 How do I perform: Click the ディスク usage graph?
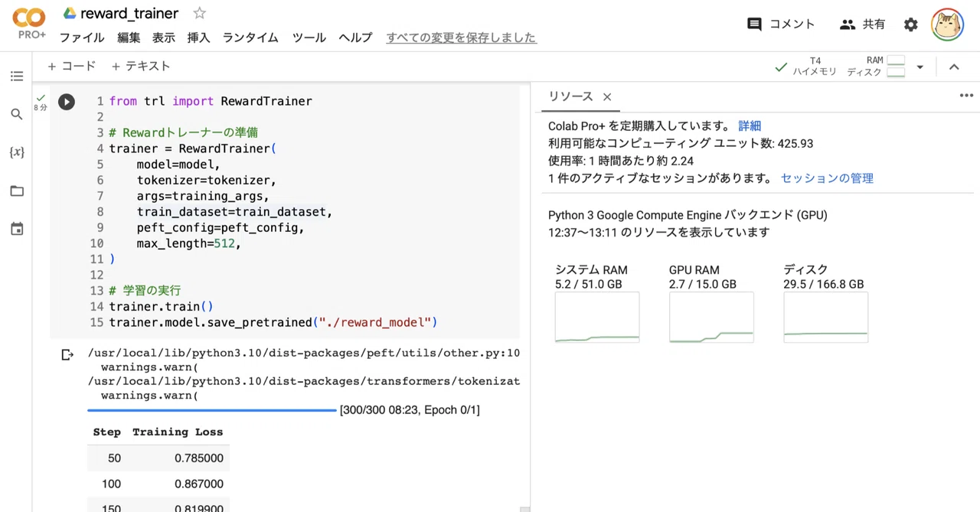click(x=826, y=317)
